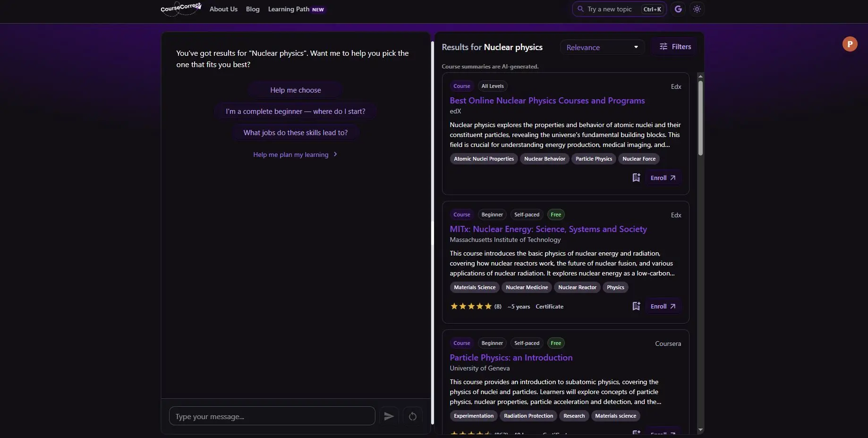
Task: Click the Nuclear Behavior tag
Action: (545, 159)
